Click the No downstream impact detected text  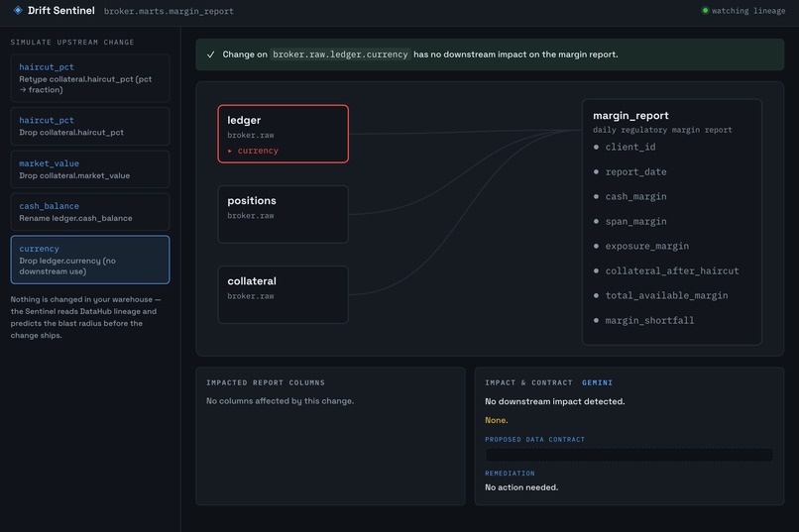[554, 401]
